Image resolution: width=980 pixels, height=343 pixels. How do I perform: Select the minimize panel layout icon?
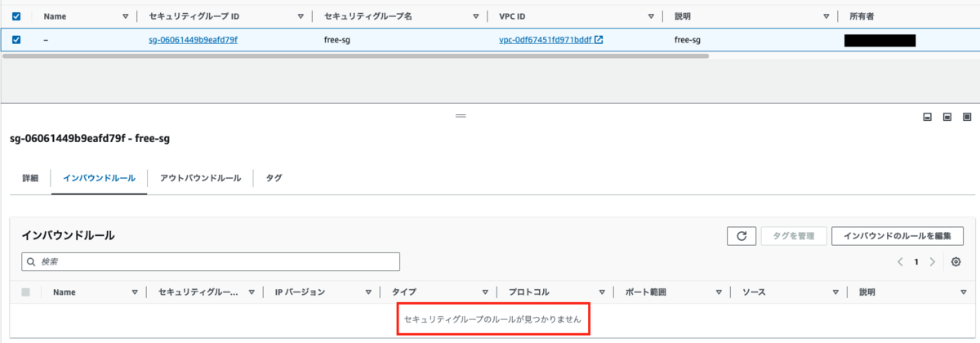[x=928, y=117]
